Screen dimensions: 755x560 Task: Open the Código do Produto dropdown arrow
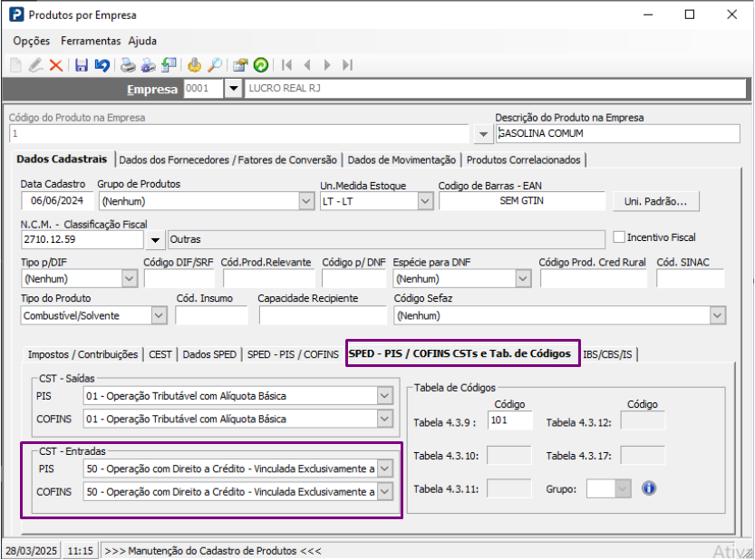pyautogui.click(x=483, y=134)
